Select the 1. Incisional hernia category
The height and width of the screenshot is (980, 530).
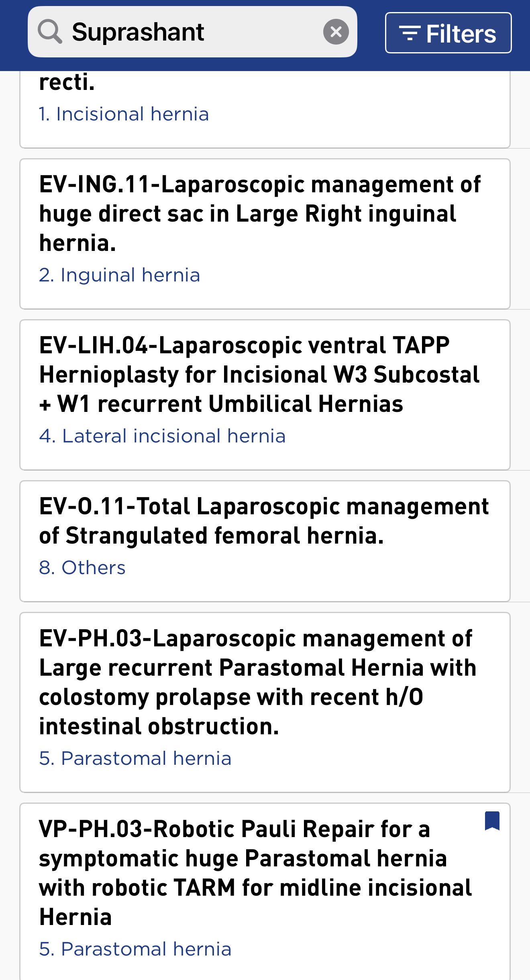pos(124,114)
